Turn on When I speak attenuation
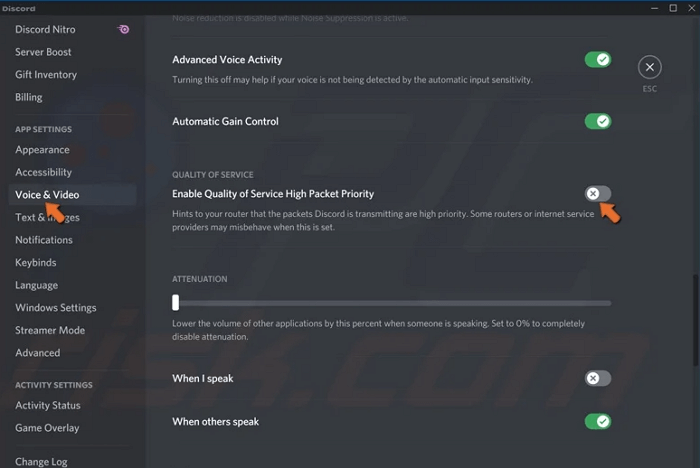Image resolution: width=700 pixels, height=468 pixels. click(x=598, y=378)
